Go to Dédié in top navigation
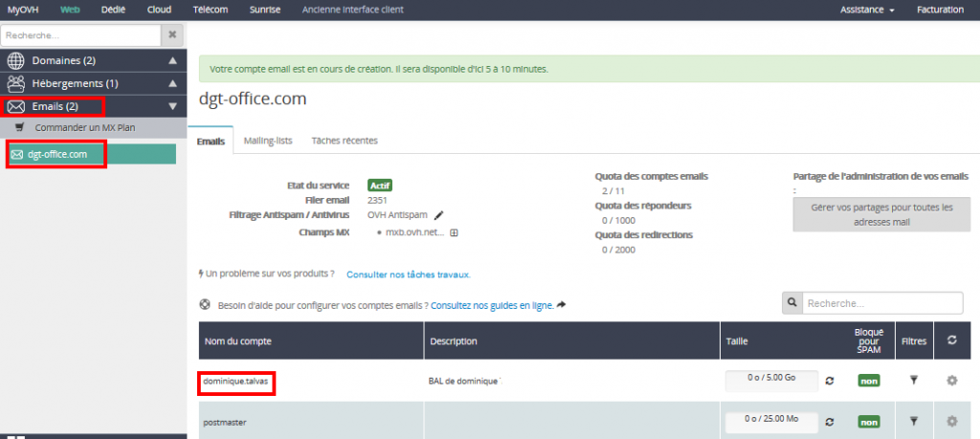 click(113, 10)
